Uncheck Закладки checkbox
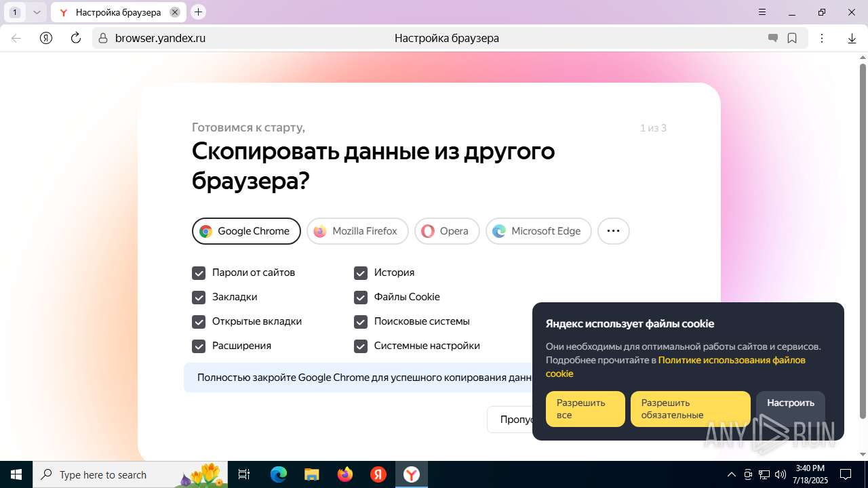 pos(199,297)
